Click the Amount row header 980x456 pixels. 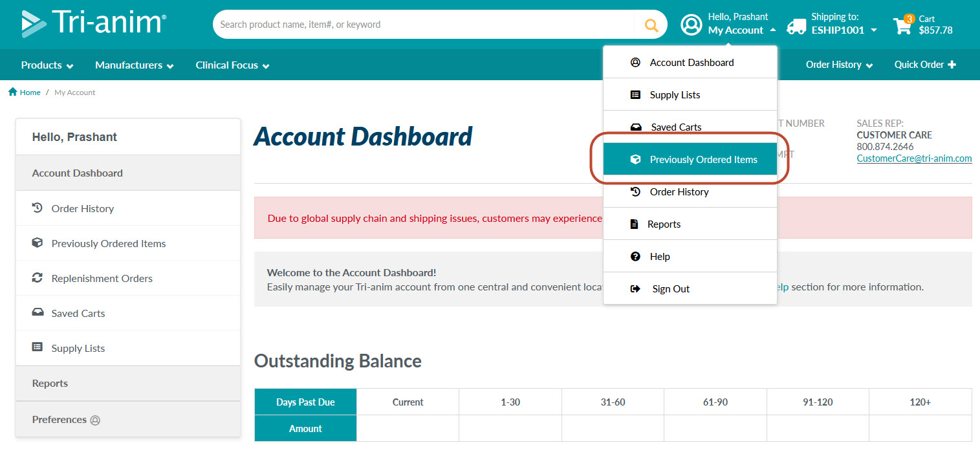(x=305, y=428)
